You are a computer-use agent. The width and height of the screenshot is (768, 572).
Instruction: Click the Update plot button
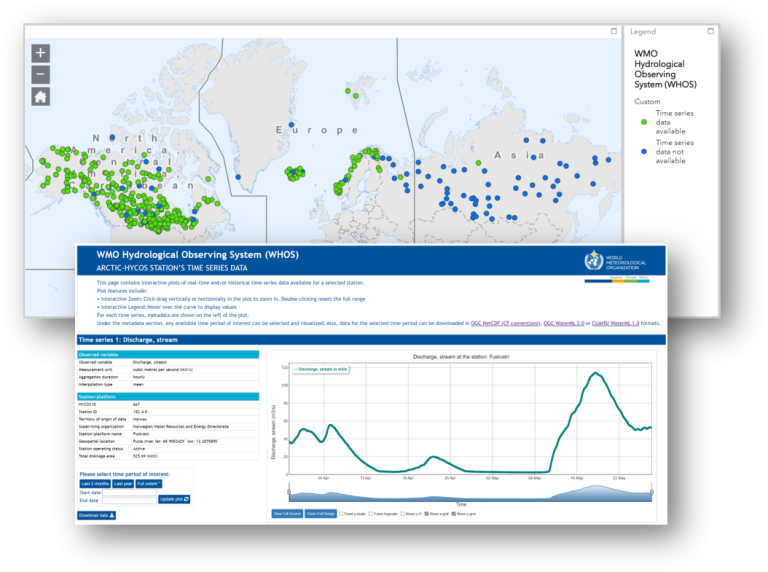point(174,499)
